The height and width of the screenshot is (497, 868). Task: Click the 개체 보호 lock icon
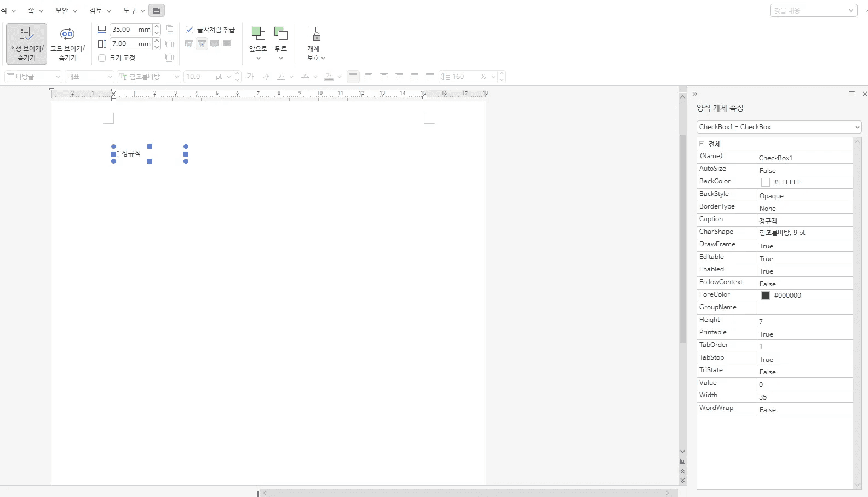(x=313, y=34)
